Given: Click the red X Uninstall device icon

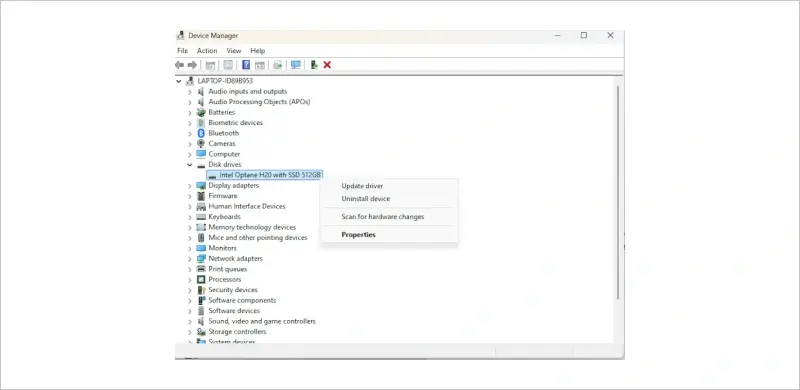Looking at the screenshot, I should point(328,65).
